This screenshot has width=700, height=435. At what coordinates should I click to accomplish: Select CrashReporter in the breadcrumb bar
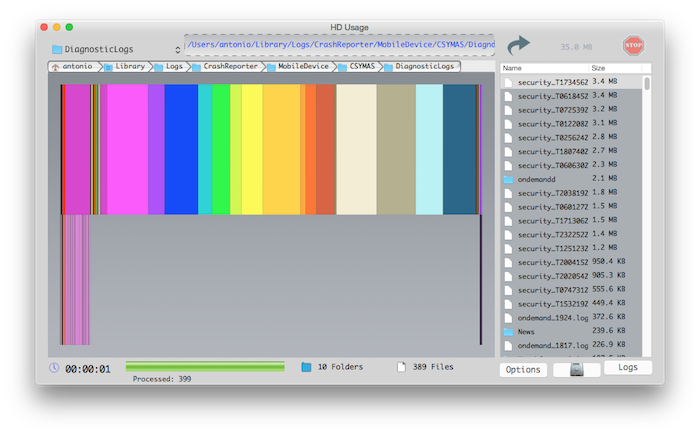[x=225, y=67]
